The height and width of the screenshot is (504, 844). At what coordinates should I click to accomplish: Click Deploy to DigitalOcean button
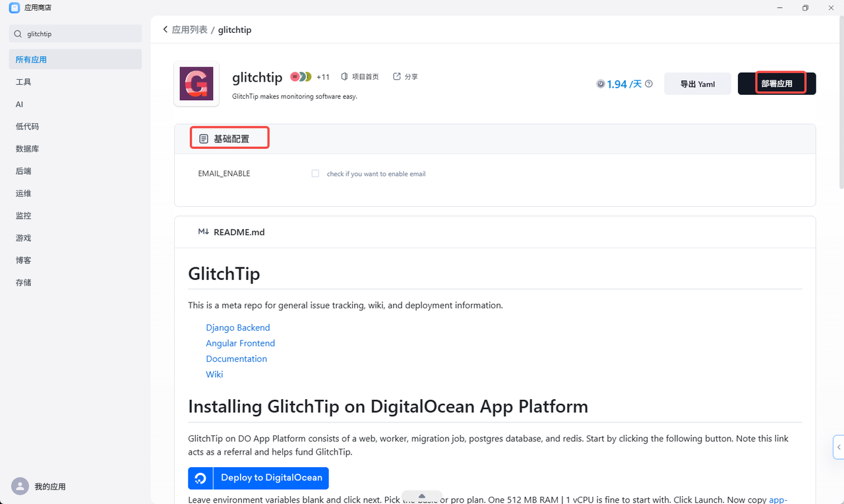click(258, 478)
